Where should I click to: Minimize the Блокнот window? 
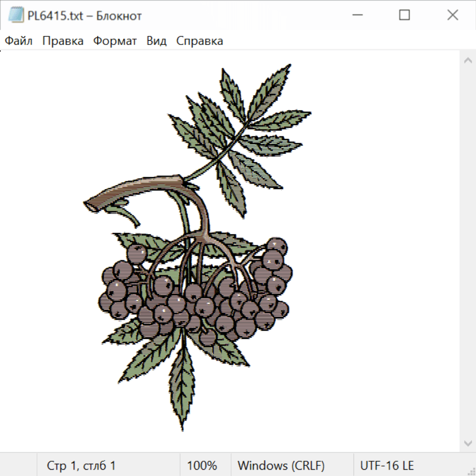click(356, 16)
